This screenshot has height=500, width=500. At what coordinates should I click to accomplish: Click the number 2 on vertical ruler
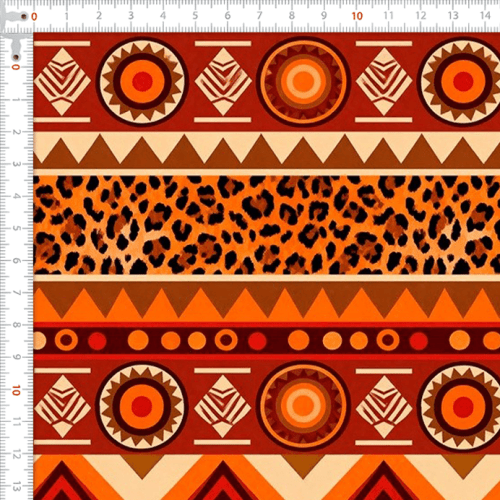[x=16, y=132]
